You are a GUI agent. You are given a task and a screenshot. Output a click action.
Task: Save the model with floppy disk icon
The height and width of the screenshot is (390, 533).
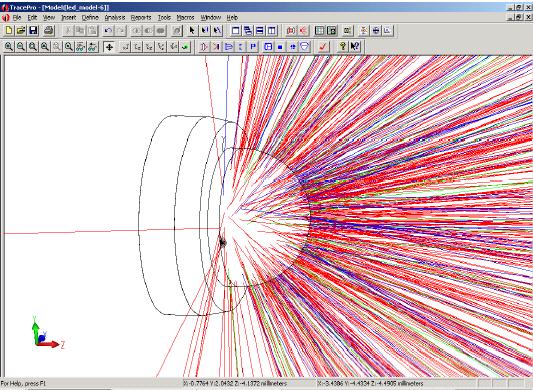pyautogui.click(x=33, y=31)
